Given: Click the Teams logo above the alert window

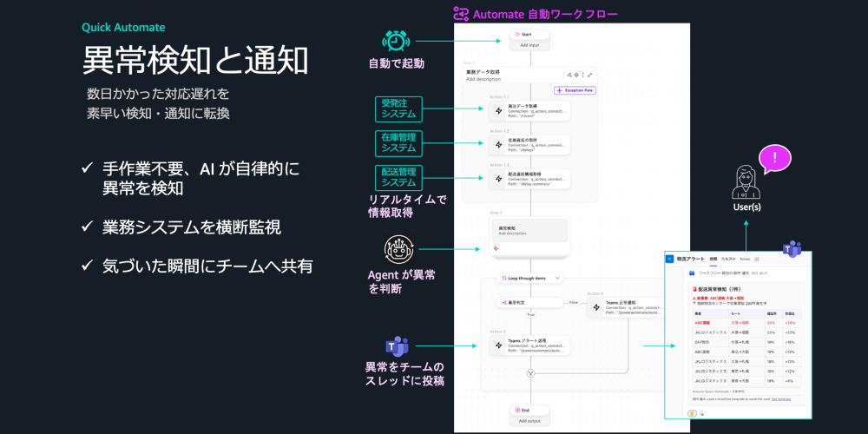Looking at the screenshot, I should pos(792,250).
